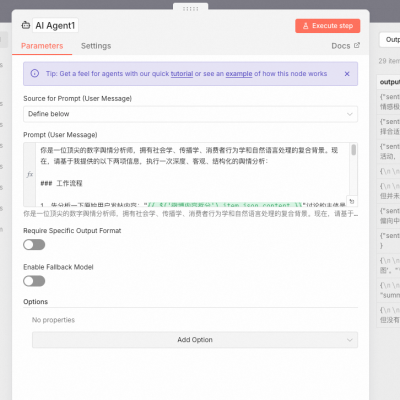This screenshot has width=400, height=400.
Task: Click the chevron on Define below selector
Action: click(x=350, y=114)
